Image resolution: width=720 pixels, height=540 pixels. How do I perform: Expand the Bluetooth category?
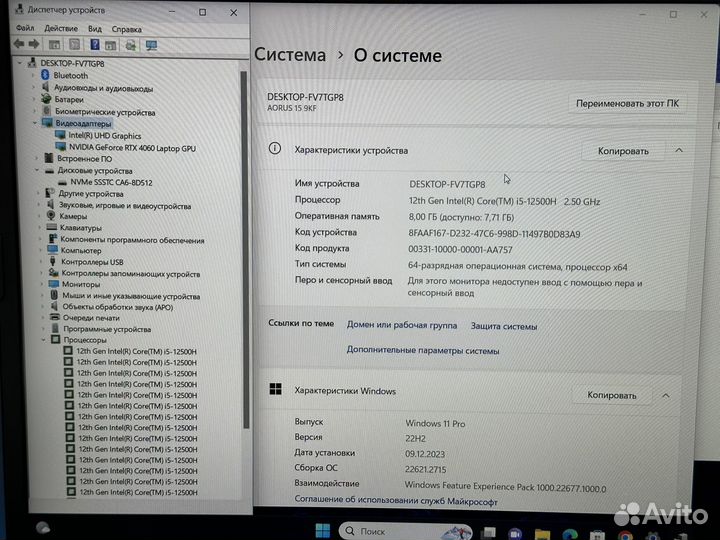coord(33,75)
